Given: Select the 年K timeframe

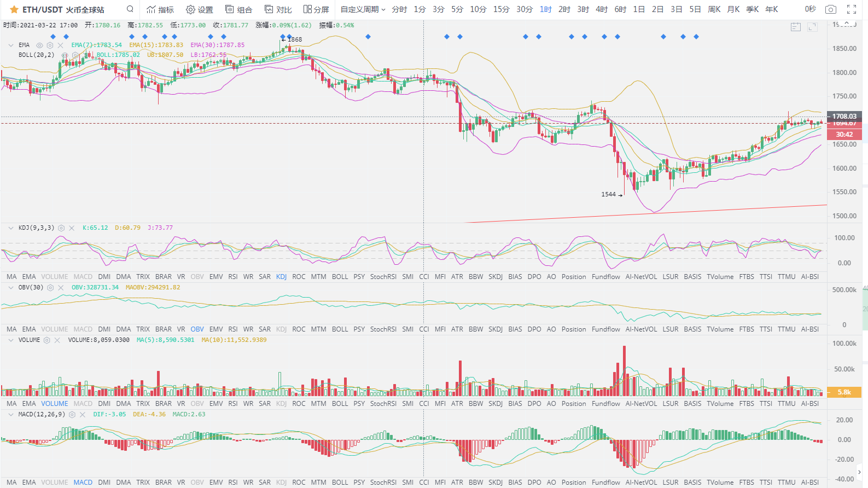Looking at the screenshot, I should coord(771,9).
